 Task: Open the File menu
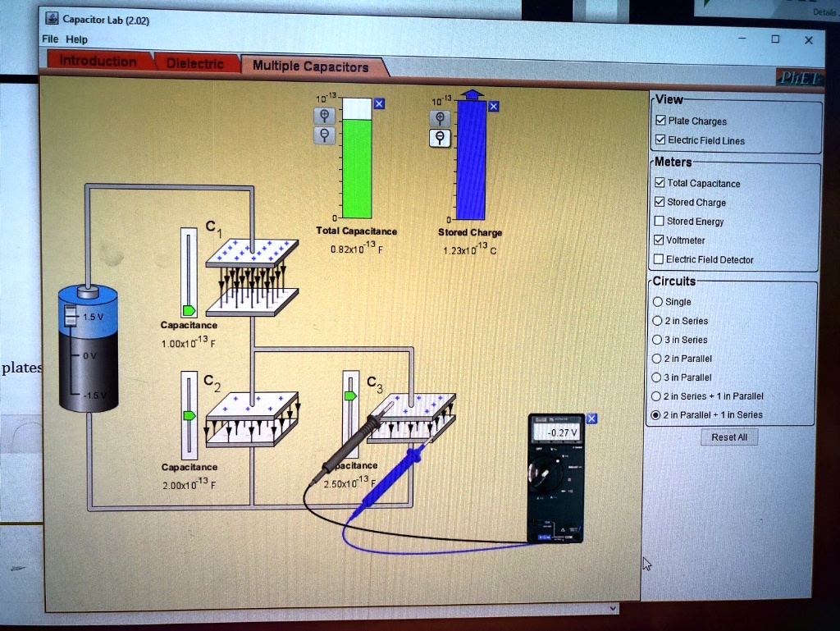pos(48,39)
